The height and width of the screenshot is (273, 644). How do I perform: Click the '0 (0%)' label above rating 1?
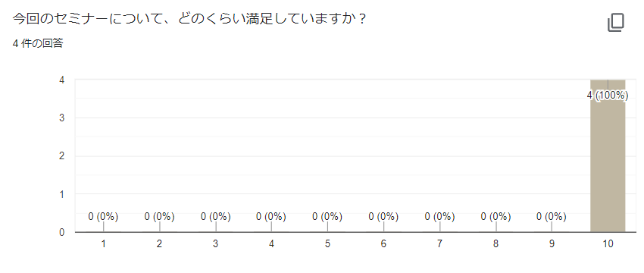pyautogui.click(x=103, y=216)
